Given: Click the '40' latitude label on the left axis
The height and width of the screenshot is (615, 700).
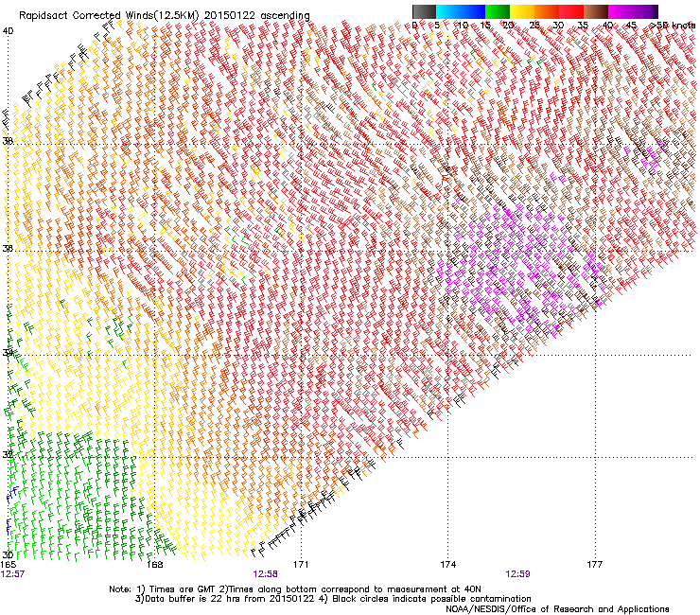Looking at the screenshot, I should pyautogui.click(x=8, y=31).
